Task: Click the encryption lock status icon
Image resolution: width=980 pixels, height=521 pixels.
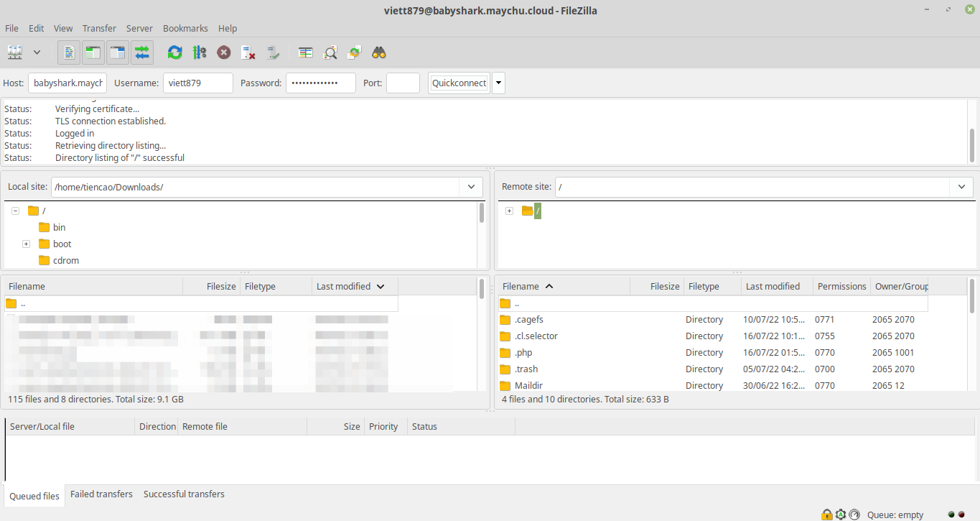Action: tap(826, 515)
